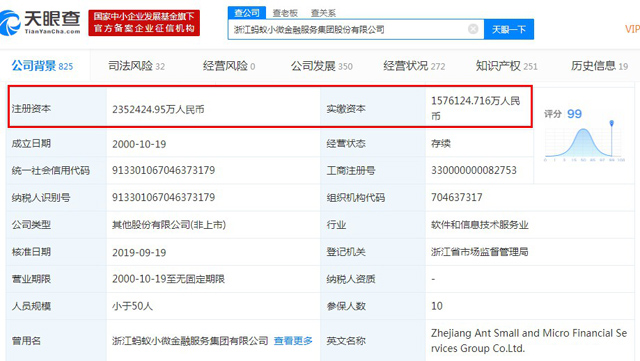The width and height of the screenshot is (640, 361).
Task: Click the 营业期限 value 2000-10-19至无固定期限
Action: 169,279
